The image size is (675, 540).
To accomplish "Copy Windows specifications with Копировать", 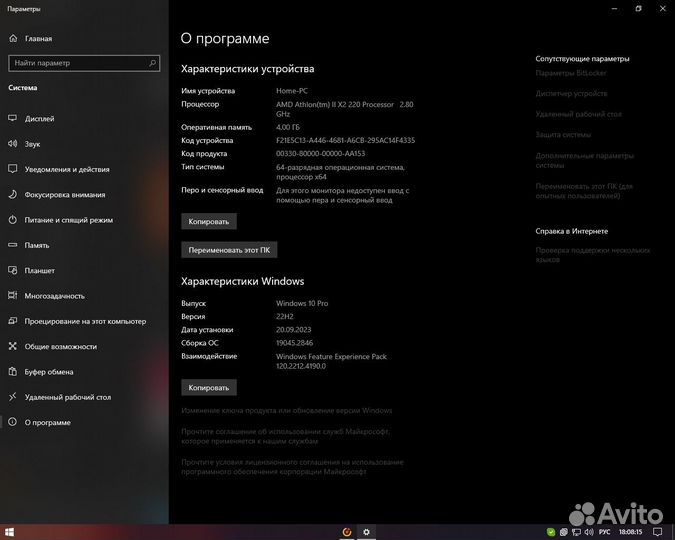I will tap(209, 388).
